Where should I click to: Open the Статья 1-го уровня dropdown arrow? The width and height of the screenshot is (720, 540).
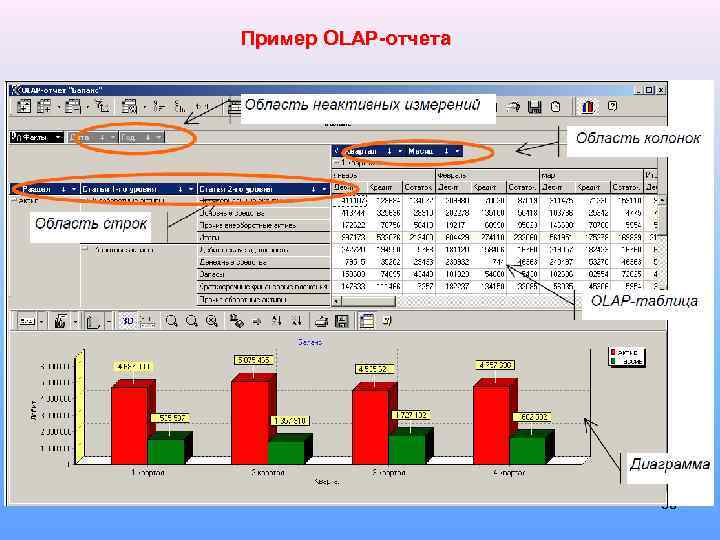click(x=191, y=189)
